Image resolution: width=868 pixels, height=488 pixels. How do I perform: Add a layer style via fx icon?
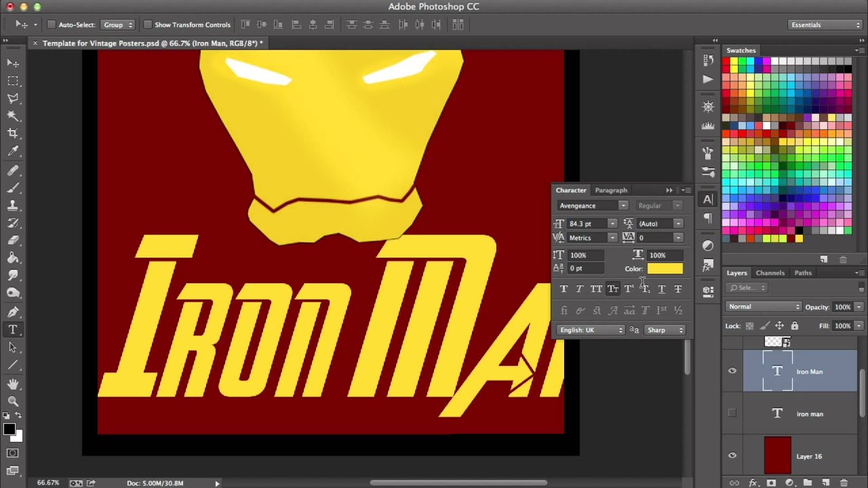pos(753,483)
